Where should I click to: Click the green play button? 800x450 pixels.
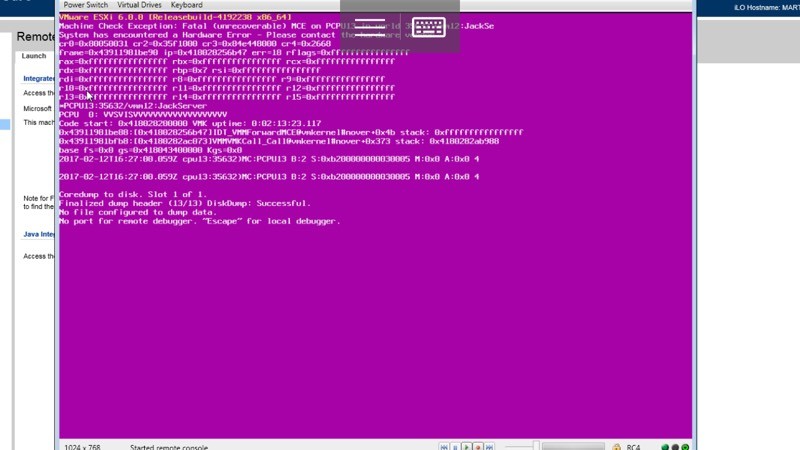click(466, 447)
